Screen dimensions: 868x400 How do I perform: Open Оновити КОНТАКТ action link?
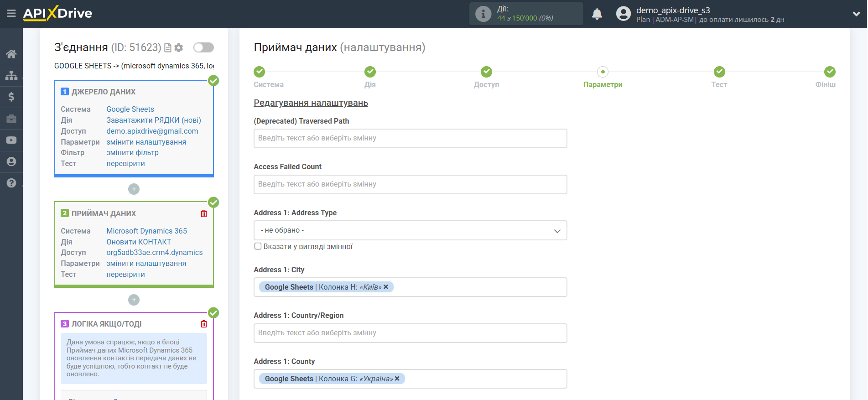coord(139,242)
